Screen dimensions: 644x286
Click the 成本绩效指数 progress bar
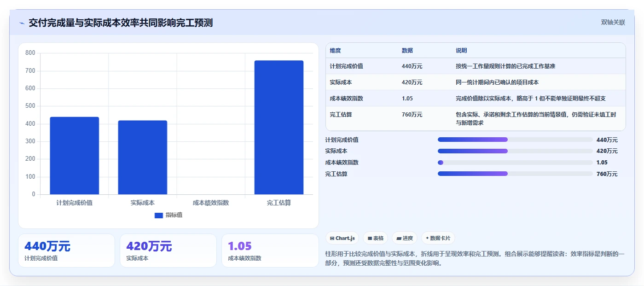pyautogui.click(x=515, y=163)
